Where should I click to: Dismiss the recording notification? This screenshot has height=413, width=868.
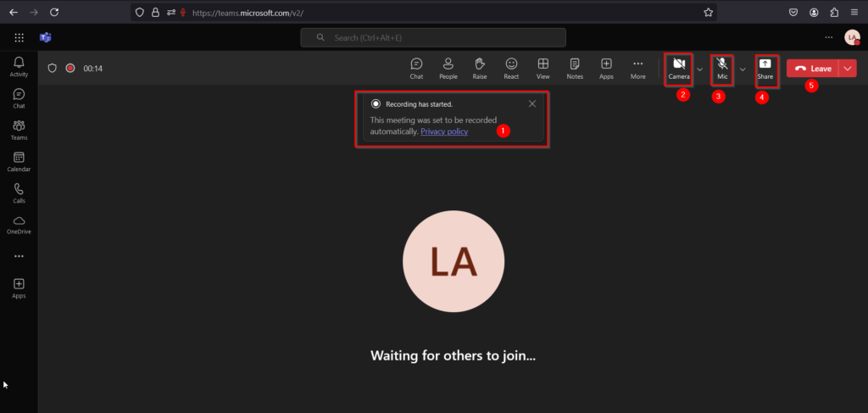coord(532,103)
